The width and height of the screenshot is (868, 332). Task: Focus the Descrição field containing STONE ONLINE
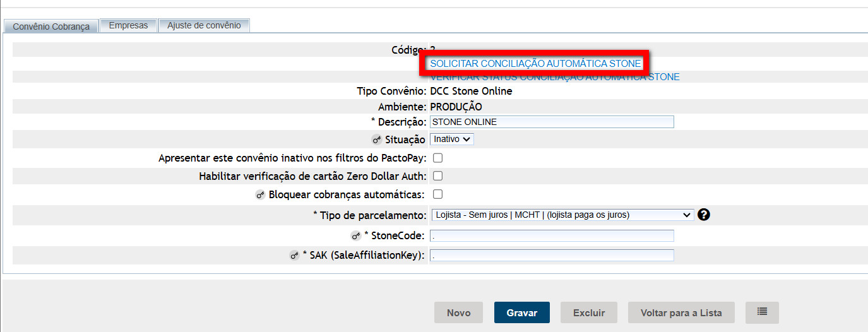(551, 122)
